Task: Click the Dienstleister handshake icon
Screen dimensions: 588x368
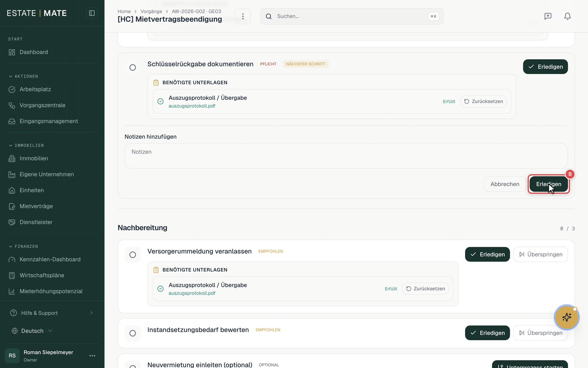Action: tap(12, 222)
